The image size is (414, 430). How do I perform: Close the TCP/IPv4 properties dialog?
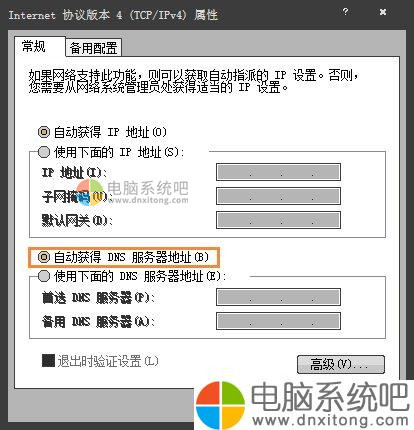[x=383, y=12]
